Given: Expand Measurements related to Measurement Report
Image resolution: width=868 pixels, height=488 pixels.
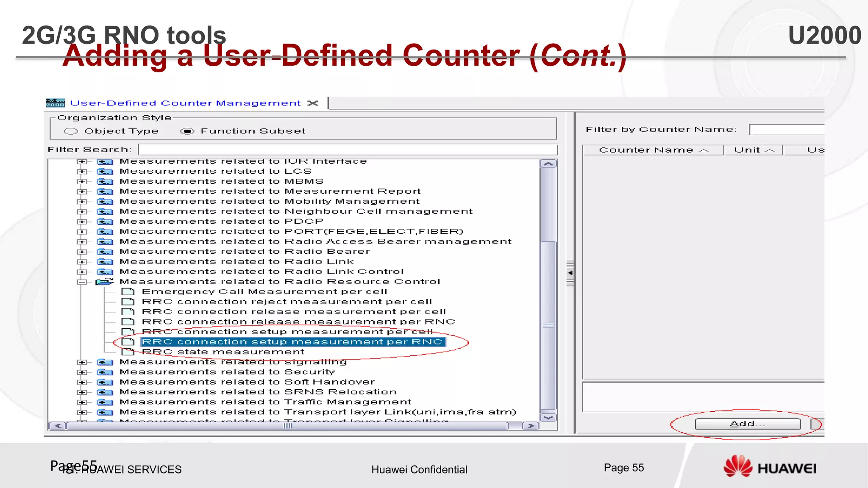Looking at the screenshot, I should pyautogui.click(x=82, y=192).
